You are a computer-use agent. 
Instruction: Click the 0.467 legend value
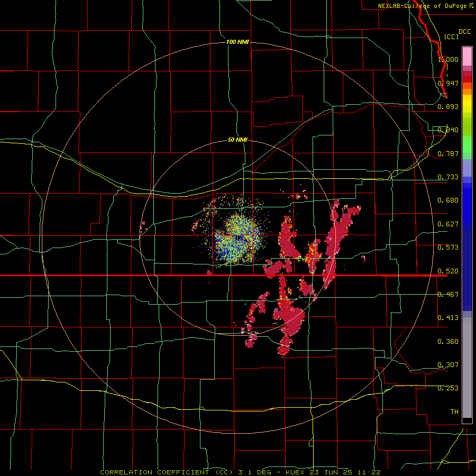coord(448,295)
